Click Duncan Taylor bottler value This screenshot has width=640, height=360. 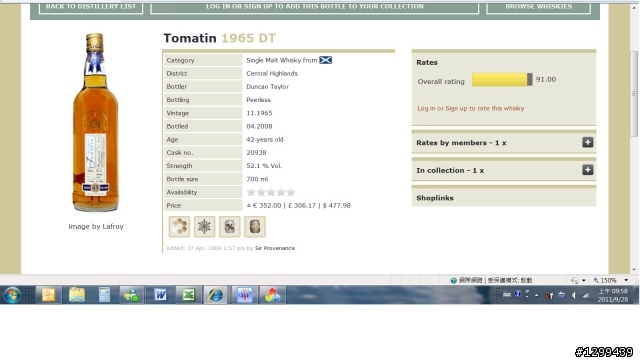267,87
